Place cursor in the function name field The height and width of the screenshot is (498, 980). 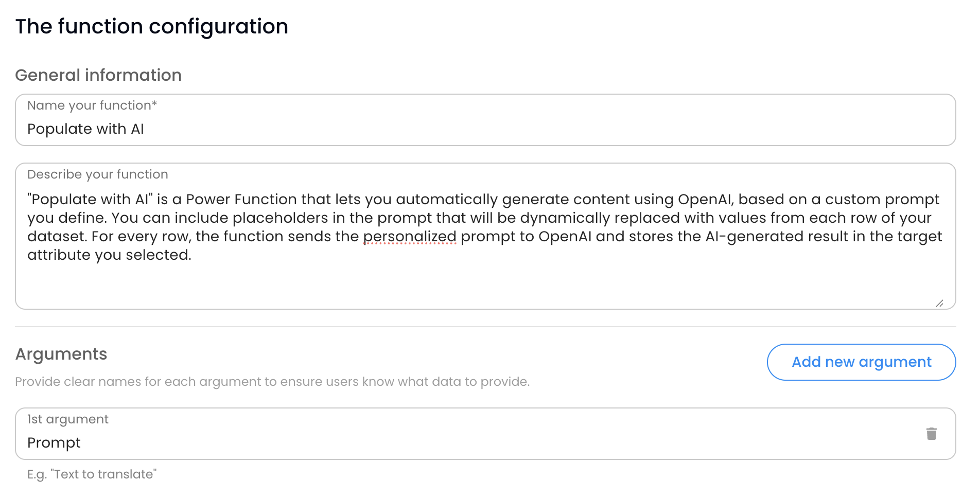(x=309, y=129)
